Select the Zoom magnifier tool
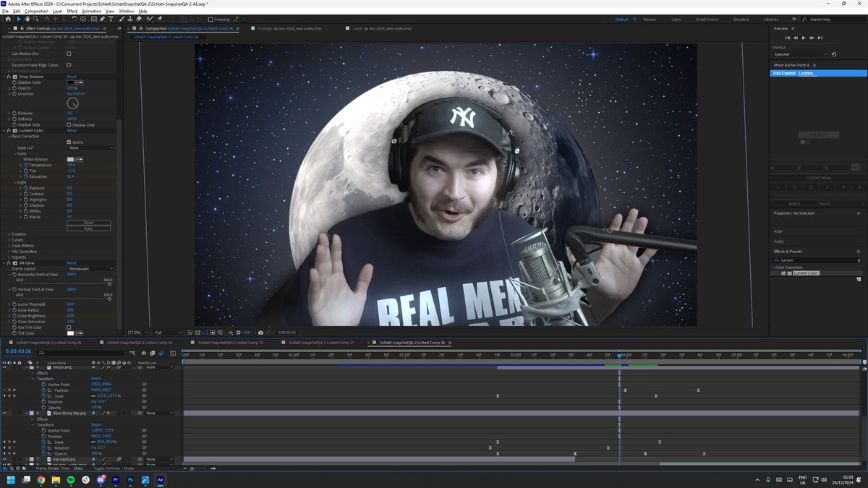This screenshot has height=488, width=868. pyautogui.click(x=36, y=19)
